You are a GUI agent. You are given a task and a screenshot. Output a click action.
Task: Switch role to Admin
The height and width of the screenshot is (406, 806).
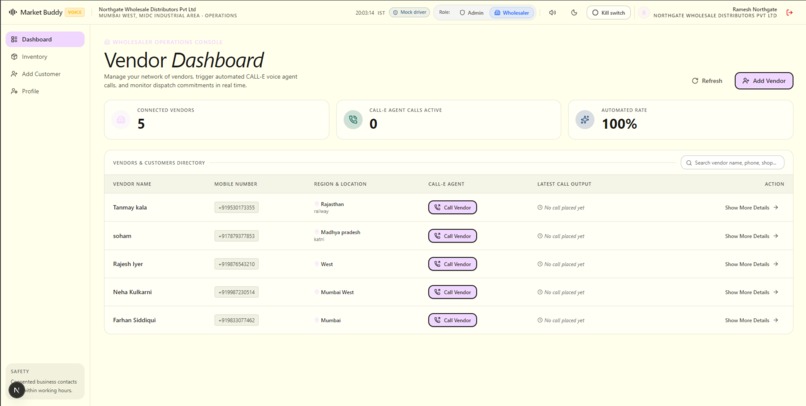pyautogui.click(x=471, y=12)
